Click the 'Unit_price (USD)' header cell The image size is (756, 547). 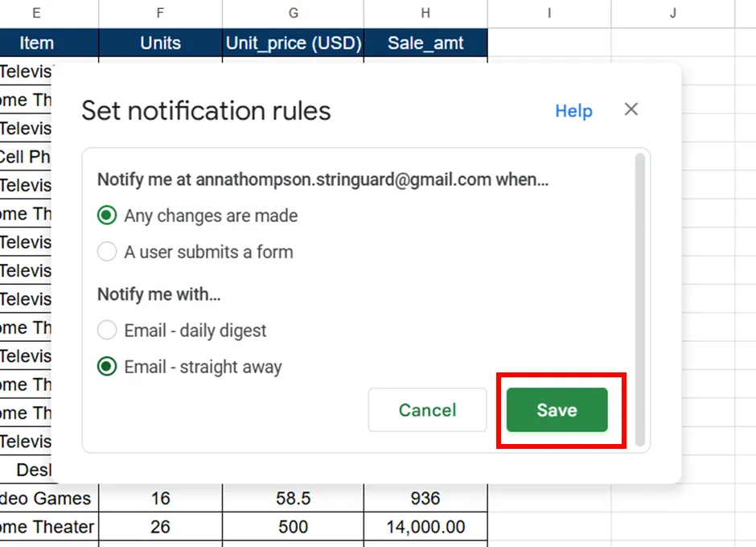click(293, 43)
